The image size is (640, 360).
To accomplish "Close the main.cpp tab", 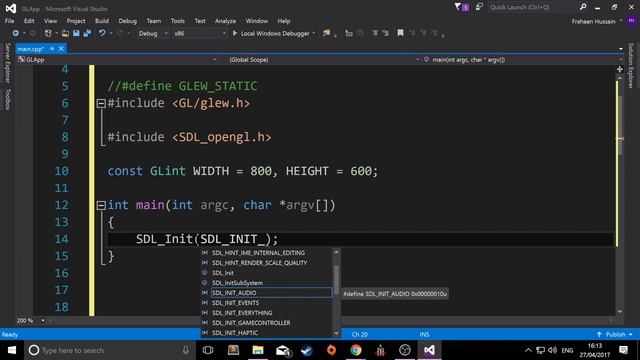I will click(61, 49).
